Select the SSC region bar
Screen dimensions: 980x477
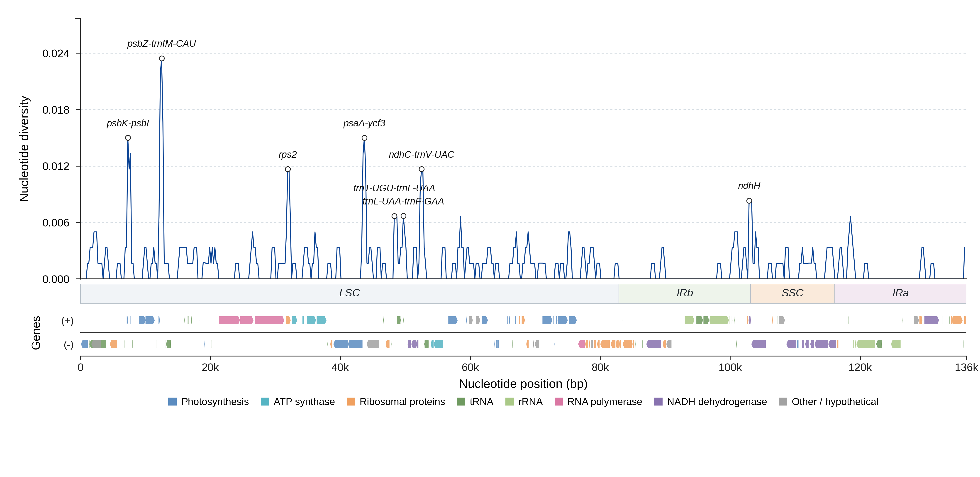[x=792, y=293]
